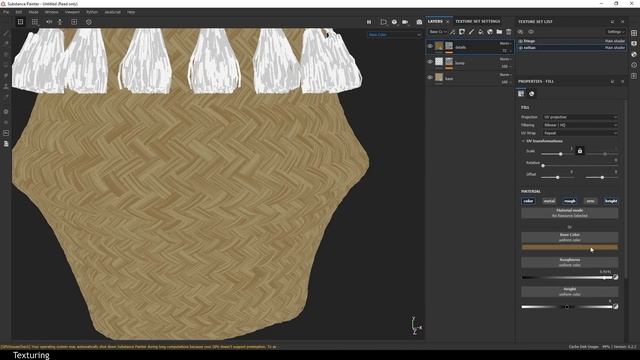Select the Projection tool in left toolbar

coord(6,54)
